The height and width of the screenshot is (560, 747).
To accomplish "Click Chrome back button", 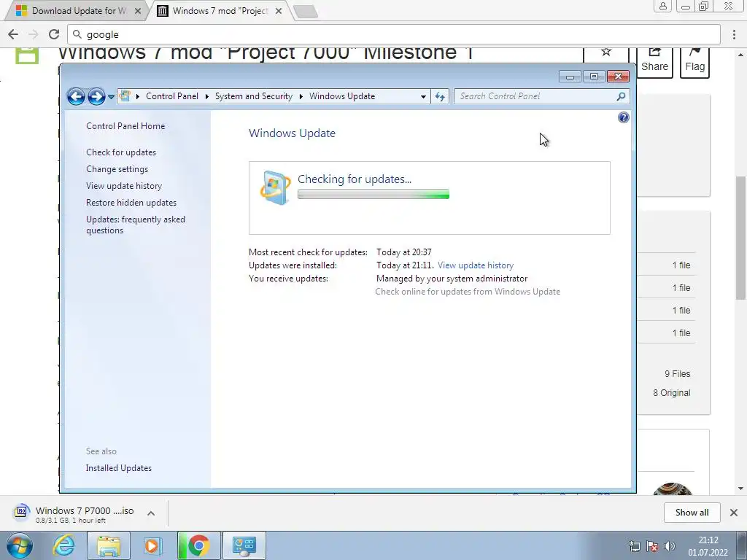I will coord(13,34).
